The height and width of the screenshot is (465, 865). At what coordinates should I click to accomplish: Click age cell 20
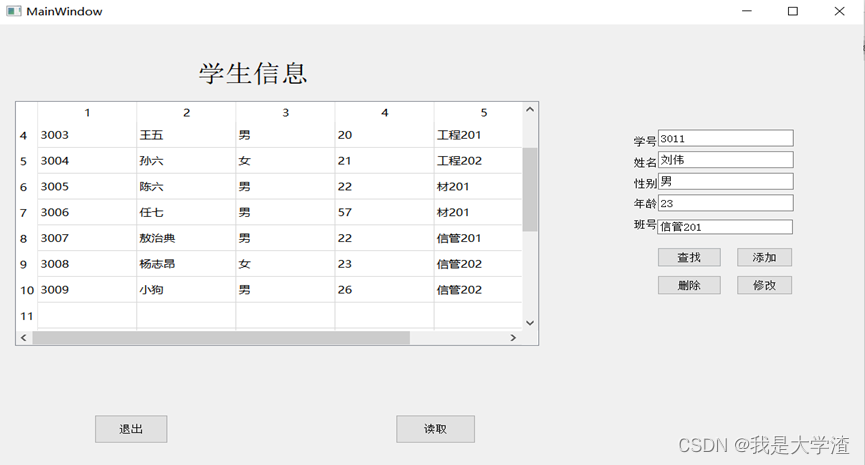tap(385, 135)
